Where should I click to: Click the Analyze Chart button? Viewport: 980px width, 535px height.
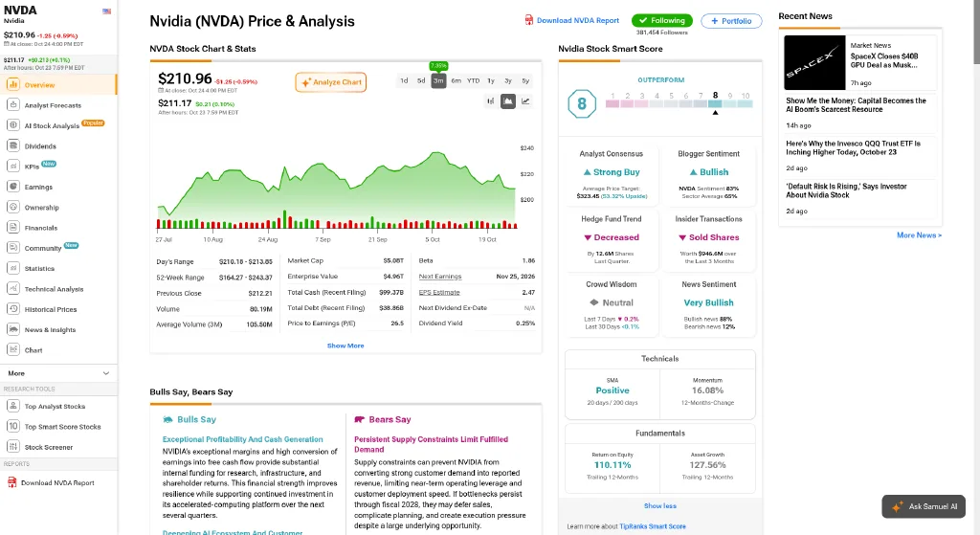tap(330, 82)
